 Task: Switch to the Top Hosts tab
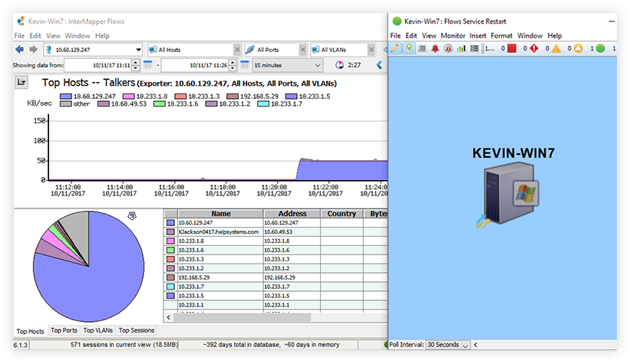(x=30, y=331)
